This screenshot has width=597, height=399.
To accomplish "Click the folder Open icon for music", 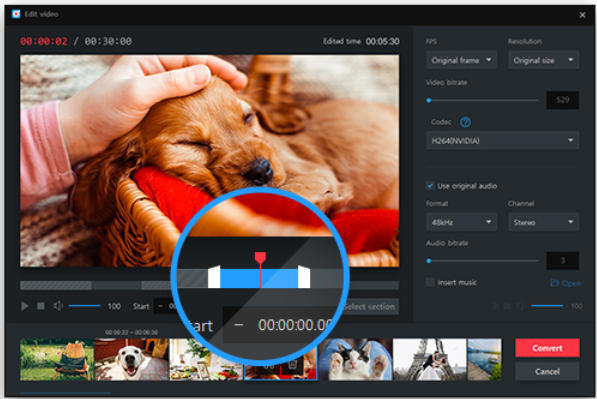I will [554, 283].
